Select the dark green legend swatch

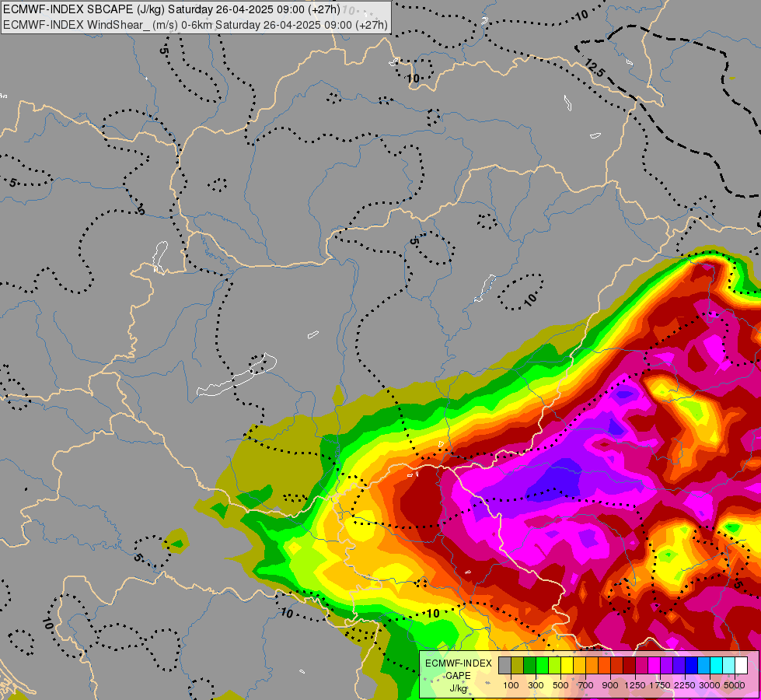(529, 665)
